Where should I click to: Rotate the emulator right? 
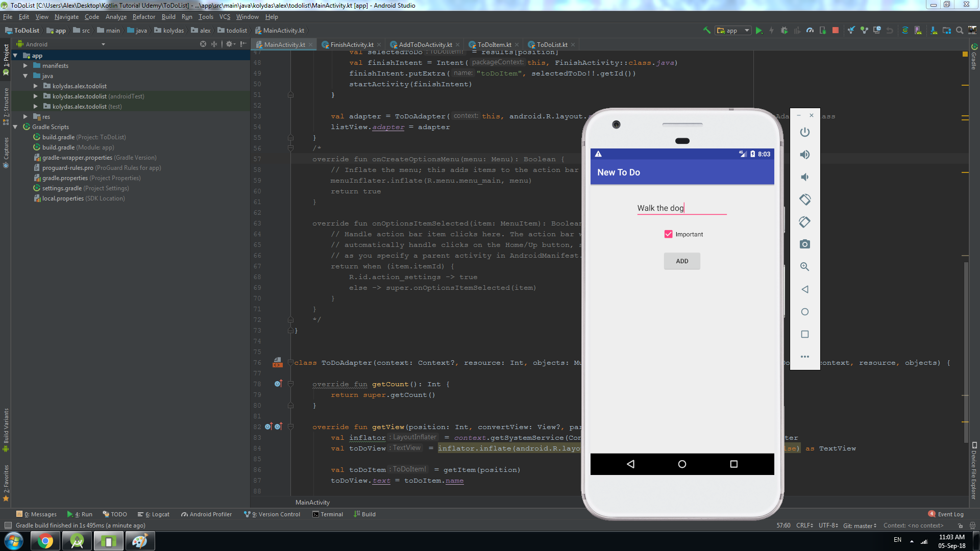(805, 222)
